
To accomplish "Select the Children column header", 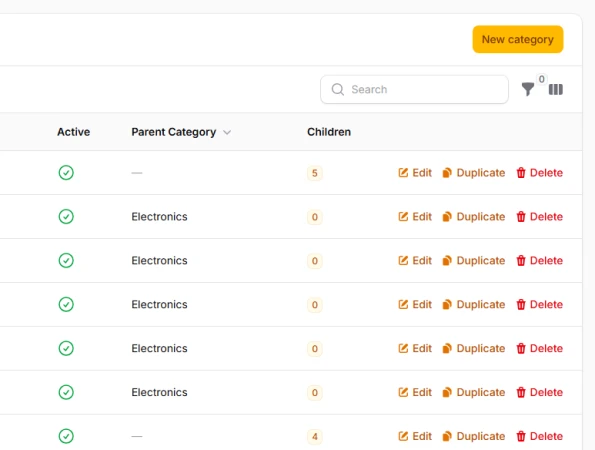I will tap(329, 132).
